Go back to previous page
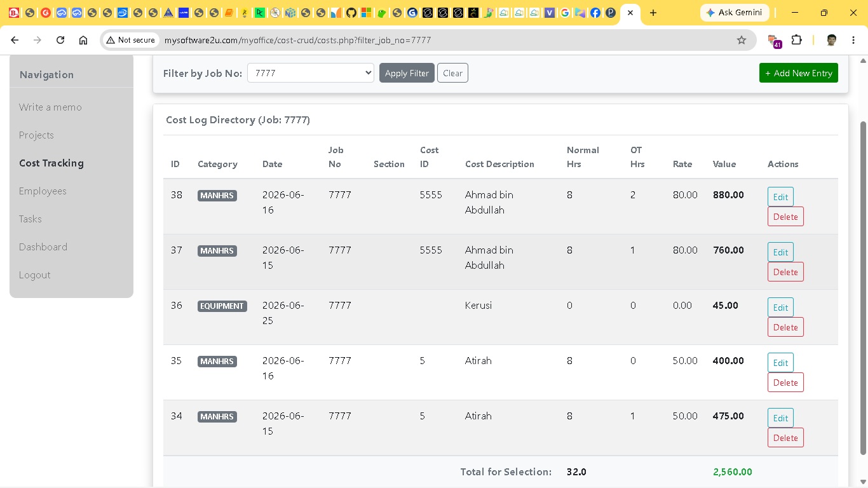868x488 pixels. tap(15, 40)
